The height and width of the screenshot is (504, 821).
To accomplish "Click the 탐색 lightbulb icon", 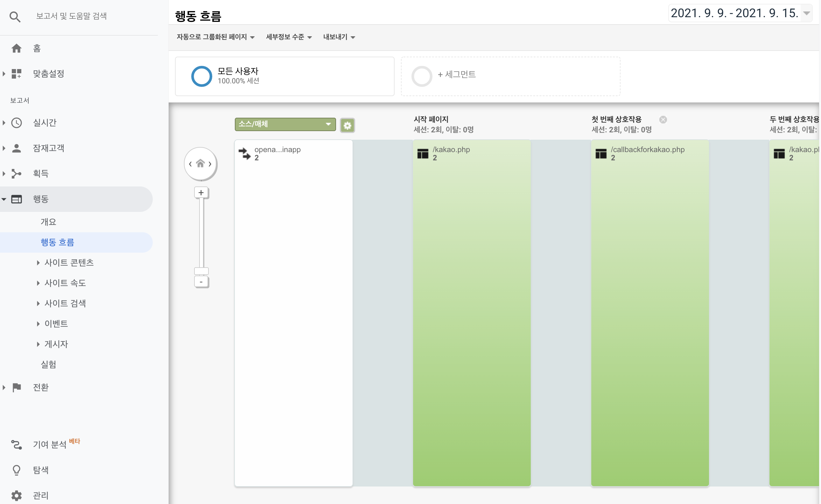I will (x=16, y=470).
